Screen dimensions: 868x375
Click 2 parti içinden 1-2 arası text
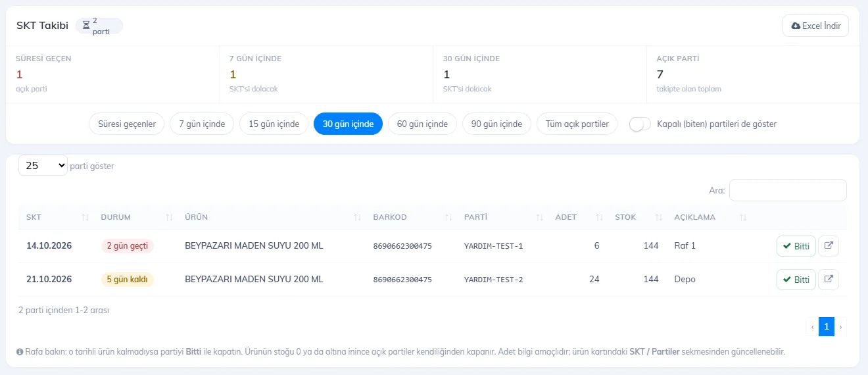[64, 310]
